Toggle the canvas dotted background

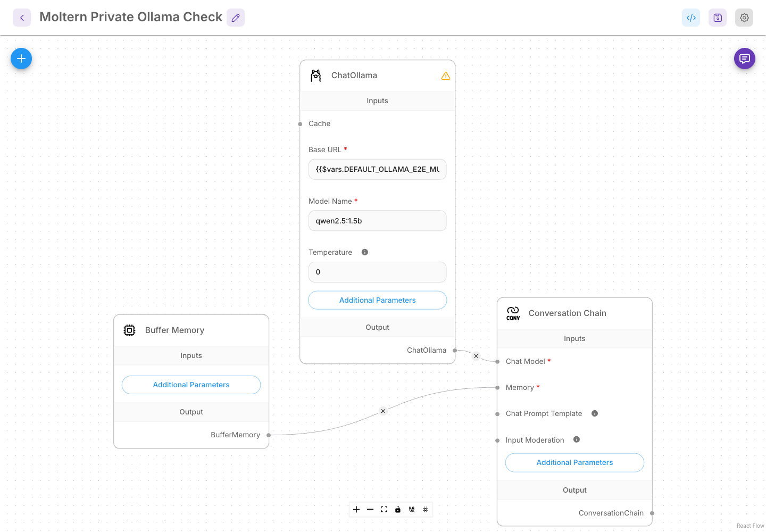(426, 510)
